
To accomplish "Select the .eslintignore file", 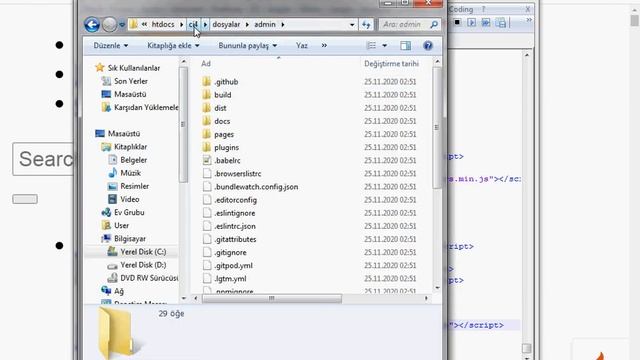I will click(x=234, y=213).
